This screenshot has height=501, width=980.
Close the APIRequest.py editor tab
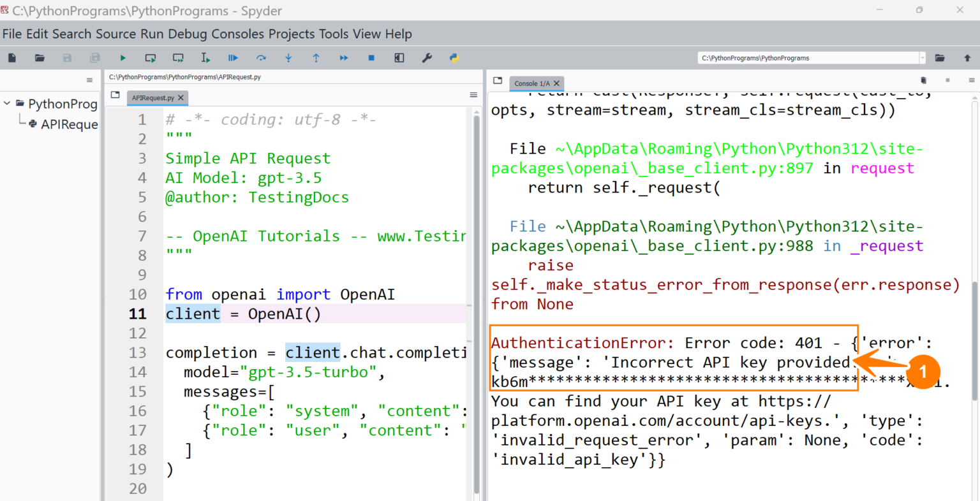pos(181,98)
